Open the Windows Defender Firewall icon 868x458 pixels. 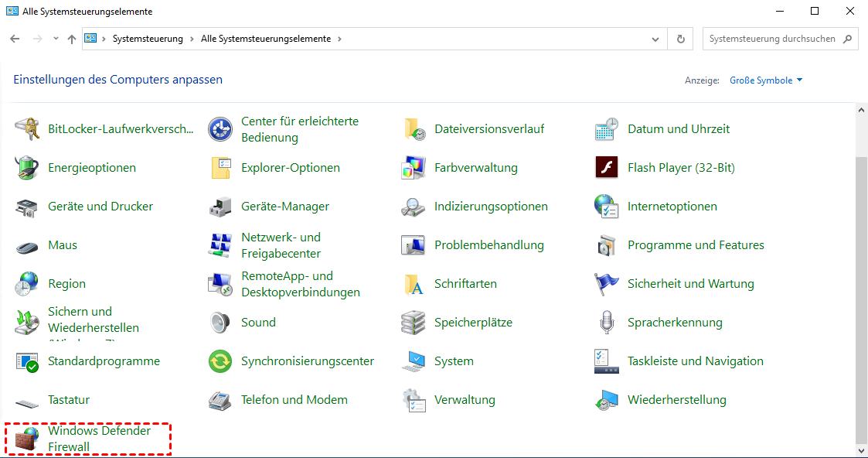pos(27,439)
